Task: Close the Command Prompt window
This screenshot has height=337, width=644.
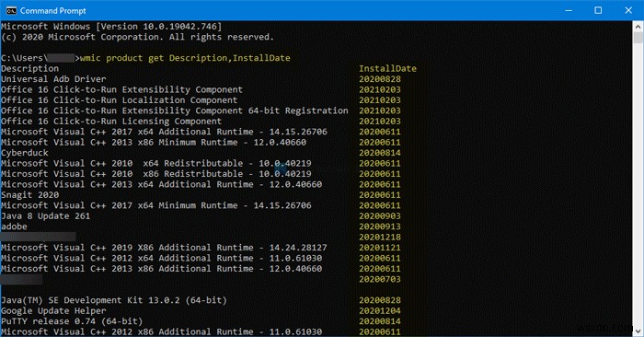Action: tap(628, 11)
